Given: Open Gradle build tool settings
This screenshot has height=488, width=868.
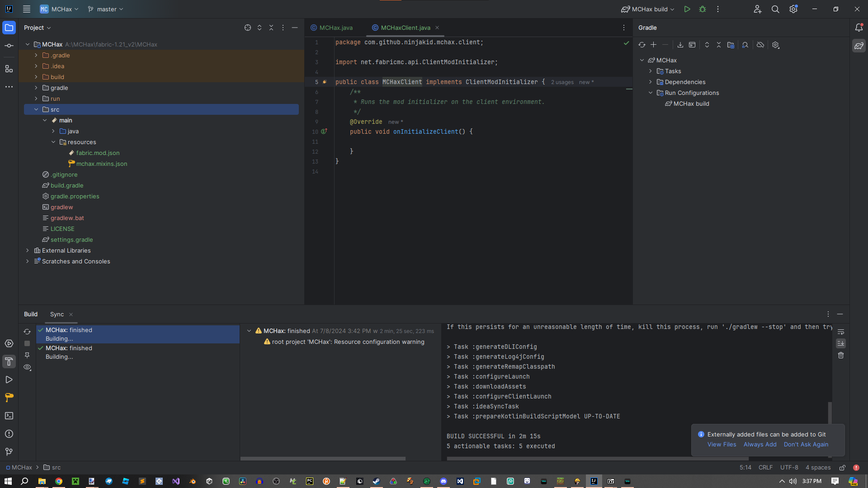Looking at the screenshot, I should 776,45.
